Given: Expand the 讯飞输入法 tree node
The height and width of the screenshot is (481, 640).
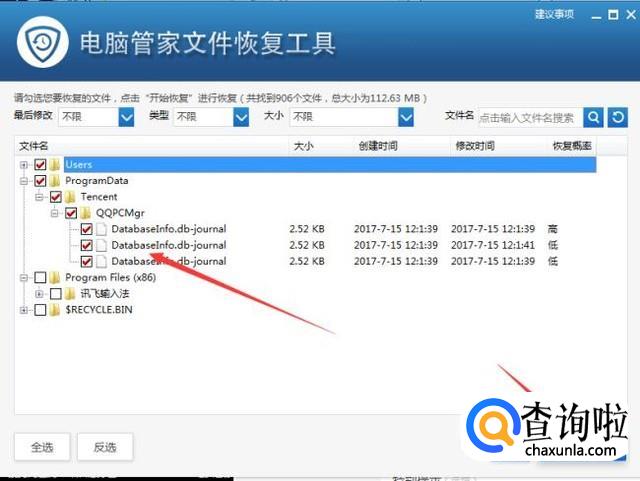Looking at the screenshot, I should pos(39,294).
